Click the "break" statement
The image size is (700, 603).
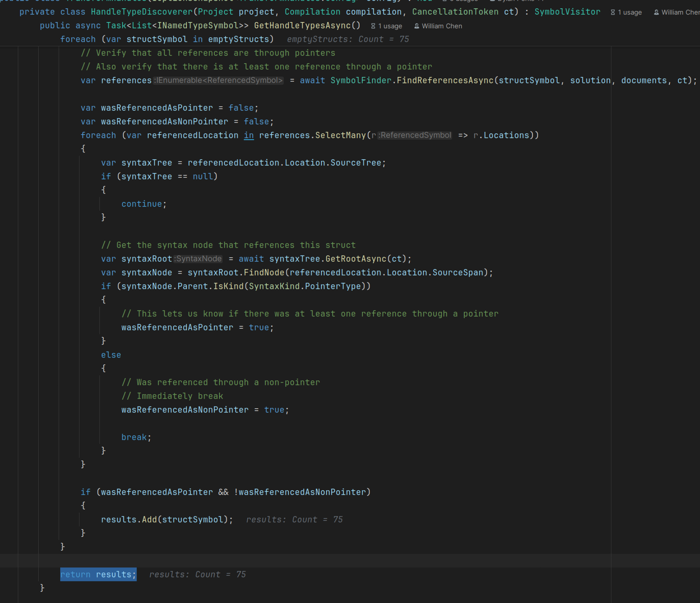point(134,437)
